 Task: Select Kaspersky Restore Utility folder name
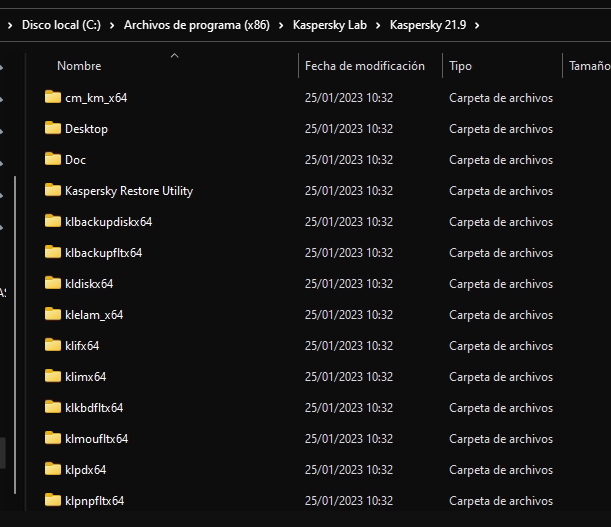click(x=129, y=191)
